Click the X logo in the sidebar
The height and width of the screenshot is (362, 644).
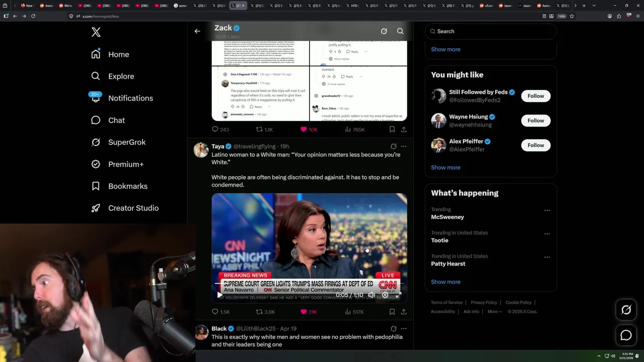96,32
